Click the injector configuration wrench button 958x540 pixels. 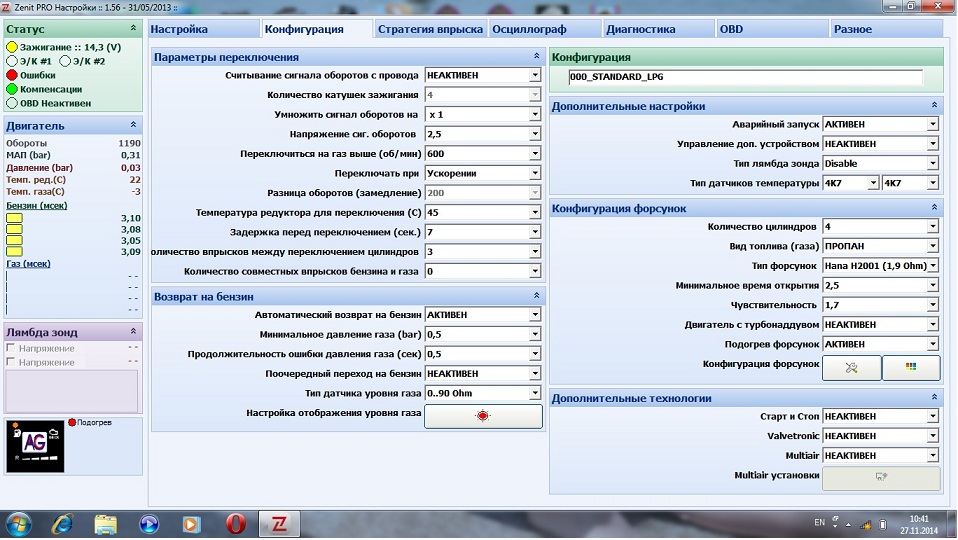[x=852, y=367]
